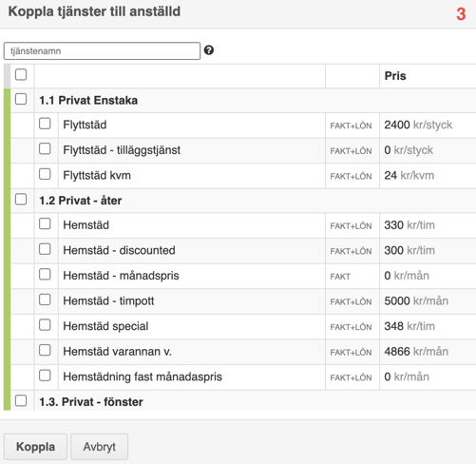
Task: Select Hemstäd - discounted checkbox
Action: click(45, 249)
